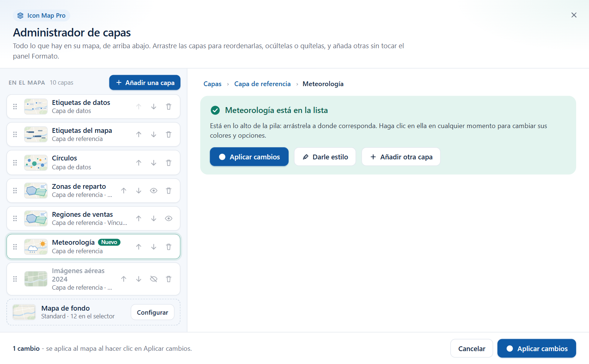Move Etiquetas del mapa layer up
589x364 pixels.
[139, 135]
